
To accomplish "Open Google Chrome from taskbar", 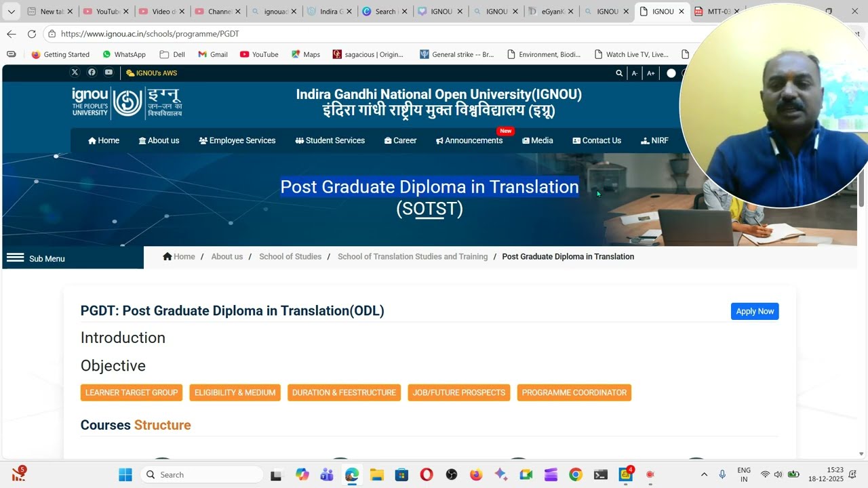I will pos(576,474).
